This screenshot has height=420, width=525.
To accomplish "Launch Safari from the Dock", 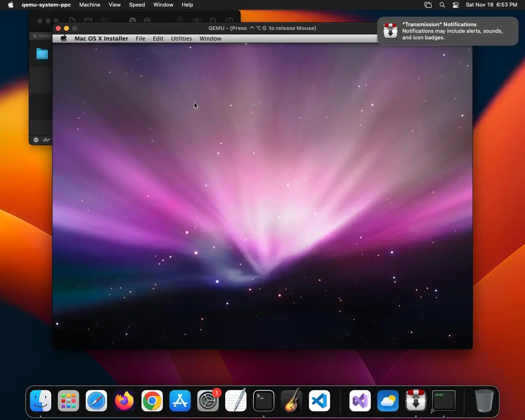I will [x=96, y=401].
